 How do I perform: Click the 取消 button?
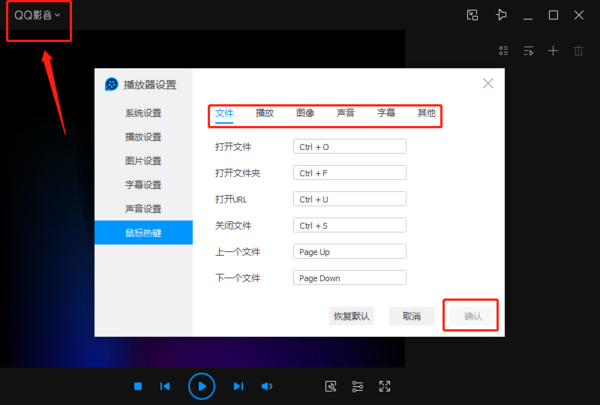411,316
